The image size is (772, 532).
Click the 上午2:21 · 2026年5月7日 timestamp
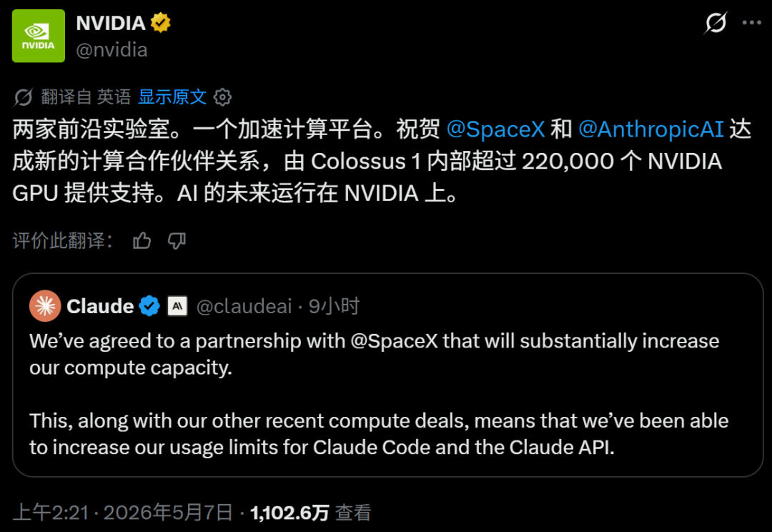(122, 513)
